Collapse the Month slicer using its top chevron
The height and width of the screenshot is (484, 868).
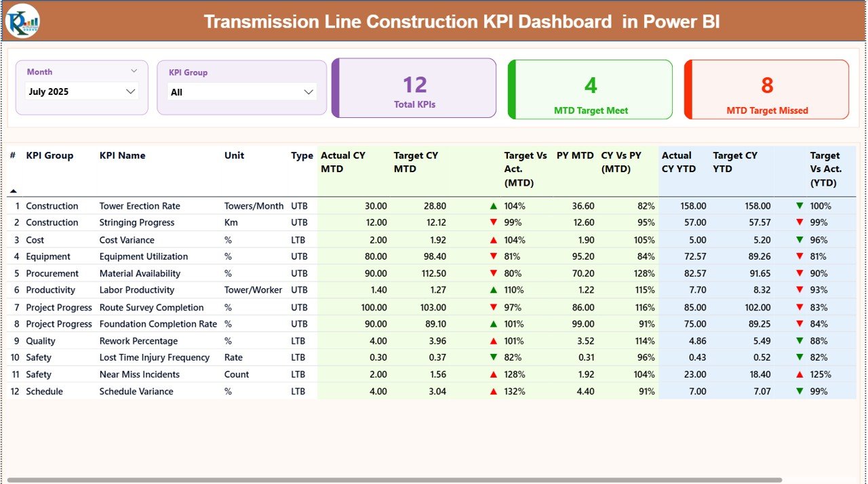tap(134, 70)
